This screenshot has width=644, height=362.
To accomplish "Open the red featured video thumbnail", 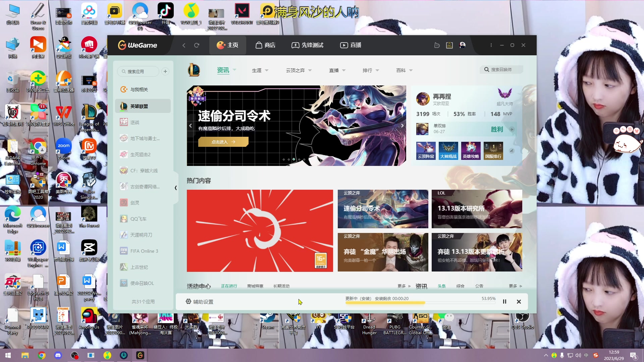I will click(260, 231).
